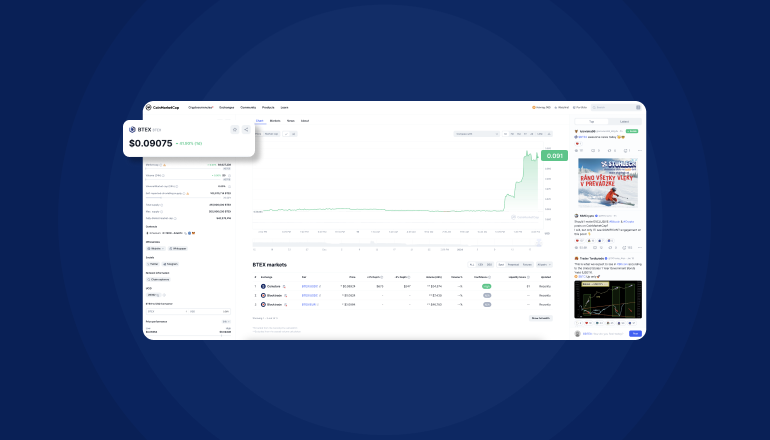
Task: Click the Market cap warning icon
Action: point(165,165)
